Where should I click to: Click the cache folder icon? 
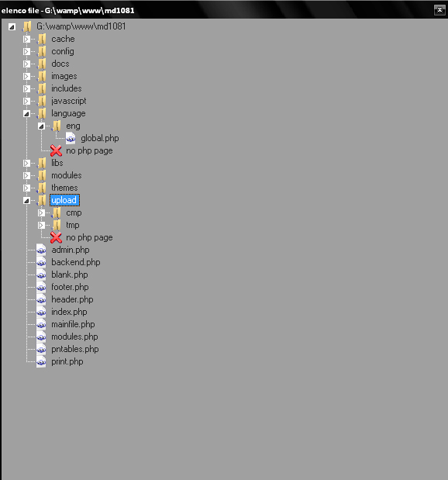pyautogui.click(x=42, y=39)
